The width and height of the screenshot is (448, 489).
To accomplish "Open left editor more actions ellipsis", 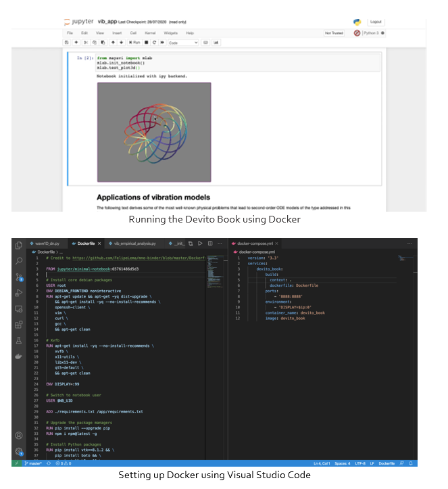I will click(x=220, y=243).
